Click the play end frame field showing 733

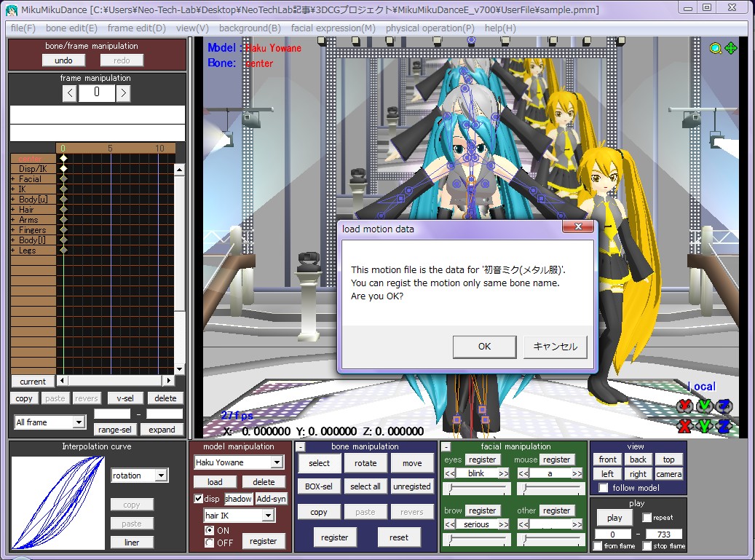[664, 534]
